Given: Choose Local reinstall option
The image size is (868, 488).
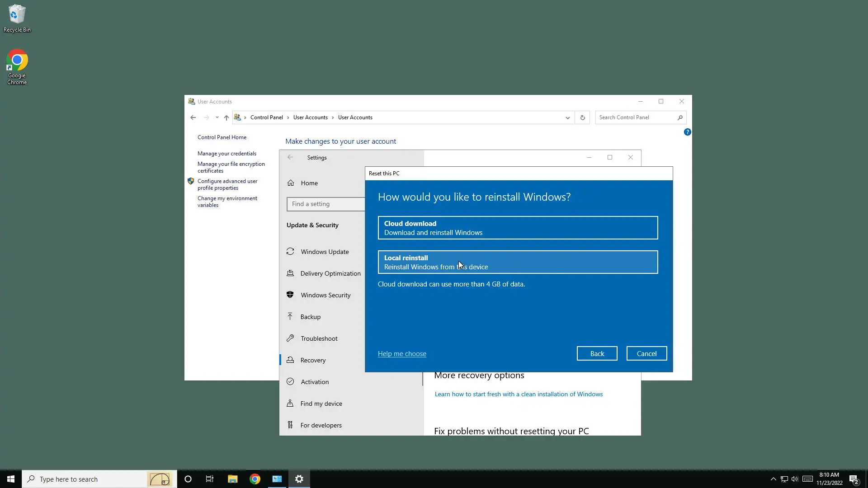Looking at the screenshot, I should coord(518,262).
